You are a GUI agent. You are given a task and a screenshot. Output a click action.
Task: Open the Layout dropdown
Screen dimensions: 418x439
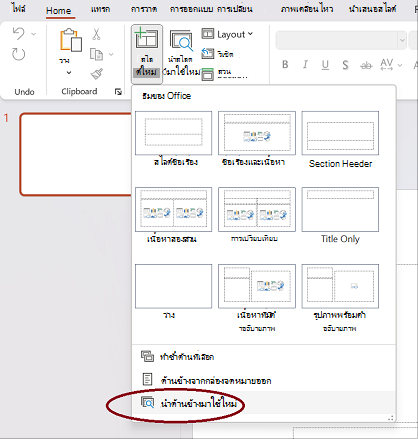[x=227, y=34]
